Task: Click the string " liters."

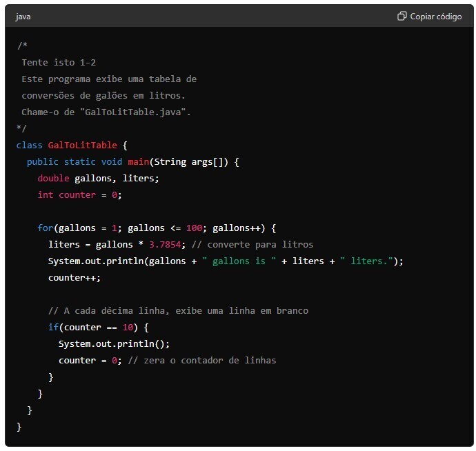Action: pyautogui.click(x=367, y=261)
